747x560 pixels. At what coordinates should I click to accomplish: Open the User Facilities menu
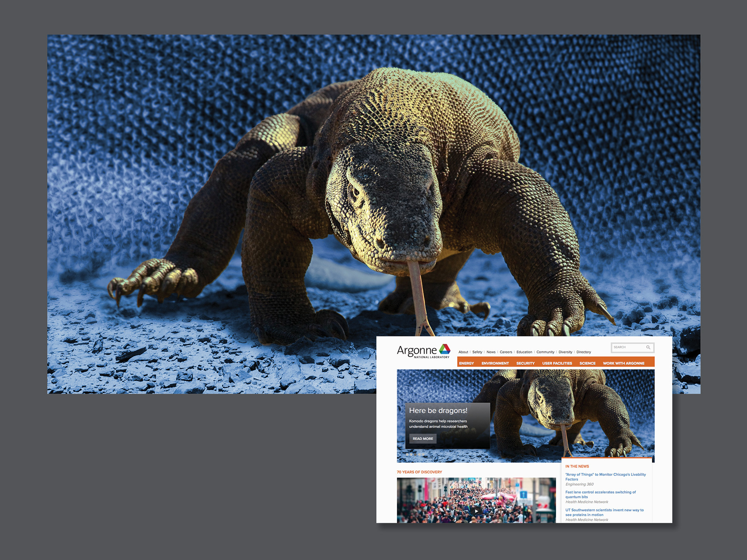(x=557, y=363)
